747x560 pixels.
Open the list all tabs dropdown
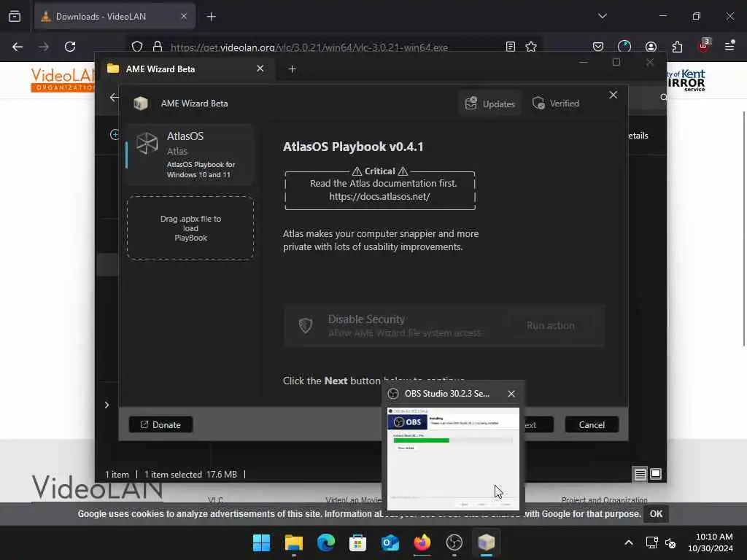click(603, 16)
